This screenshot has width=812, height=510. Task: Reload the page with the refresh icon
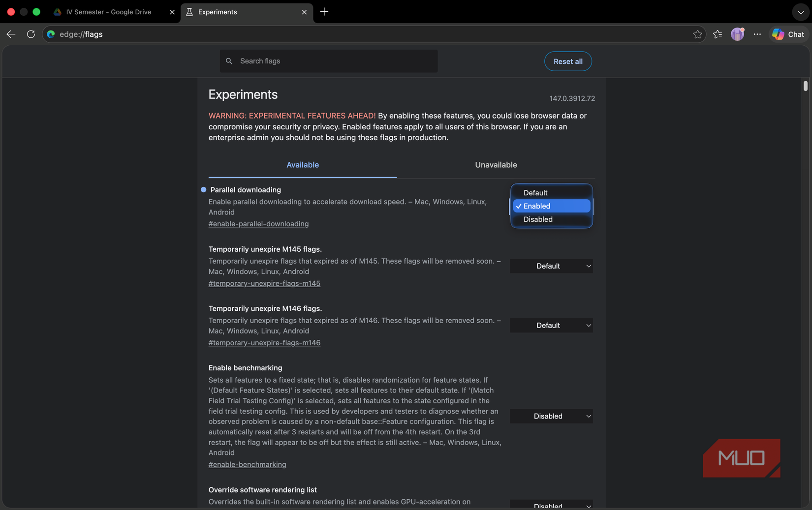[31, 34]
